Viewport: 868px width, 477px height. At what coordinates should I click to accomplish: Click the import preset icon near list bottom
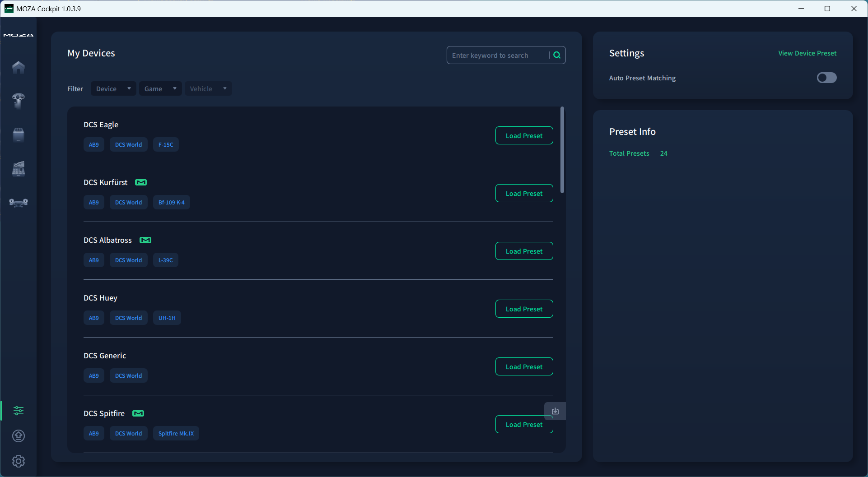(555, 411)
